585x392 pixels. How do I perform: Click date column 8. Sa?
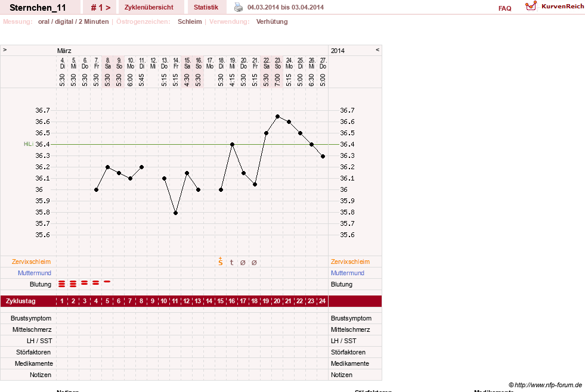pyautogui.click(x=107, y=63)
